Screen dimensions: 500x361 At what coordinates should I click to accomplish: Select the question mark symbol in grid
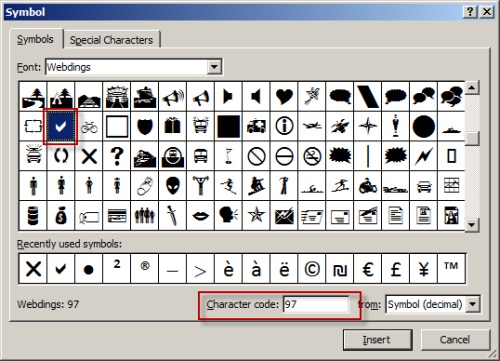point(117,156)
